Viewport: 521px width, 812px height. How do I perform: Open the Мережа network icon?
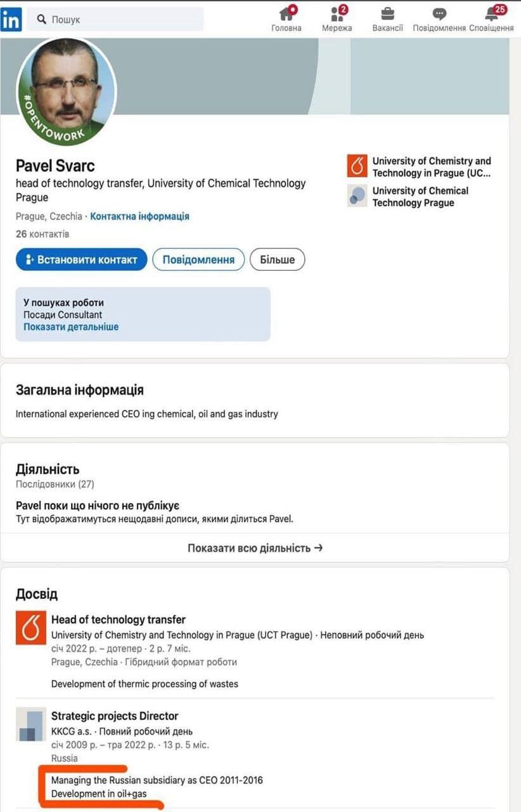click(x=337, y=13)
